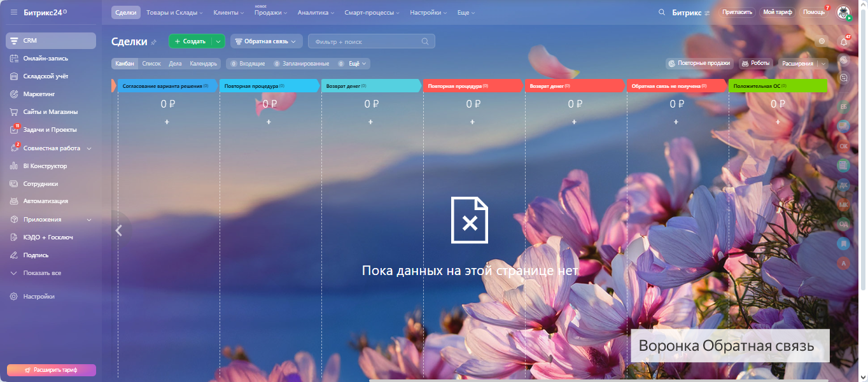Click the Роботы button
Viewport: 868px width, 382px height.
coord(756,64)
